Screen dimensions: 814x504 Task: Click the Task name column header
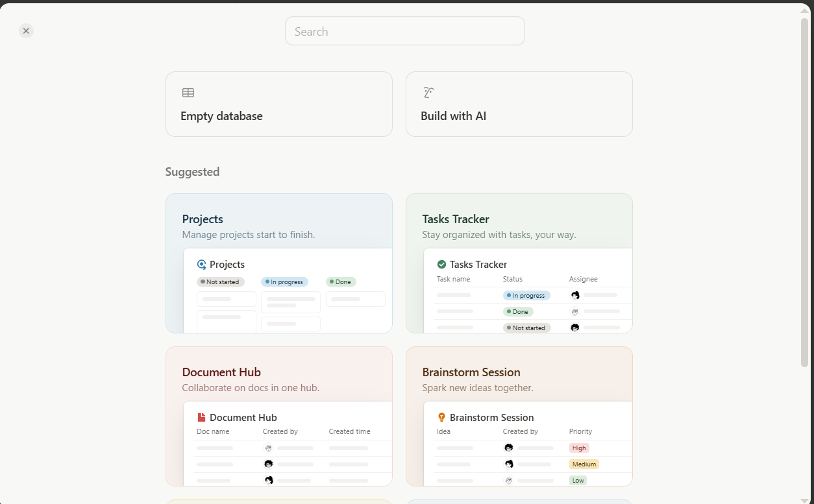point(453,279)
